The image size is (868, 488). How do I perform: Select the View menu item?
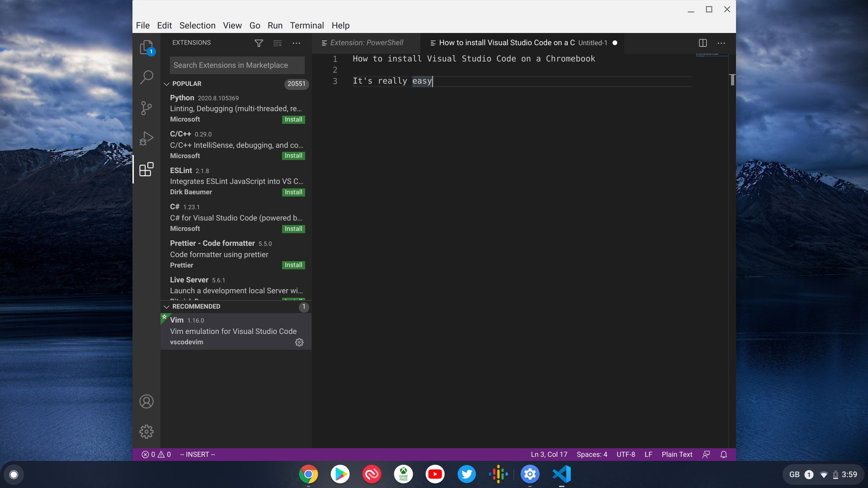coord(232,25)
